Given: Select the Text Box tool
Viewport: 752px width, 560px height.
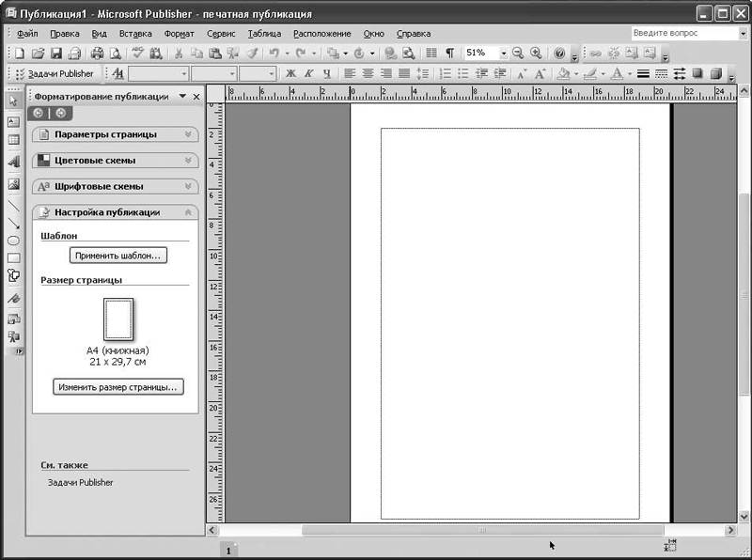Looking at the screenshot, I should 13,121.
